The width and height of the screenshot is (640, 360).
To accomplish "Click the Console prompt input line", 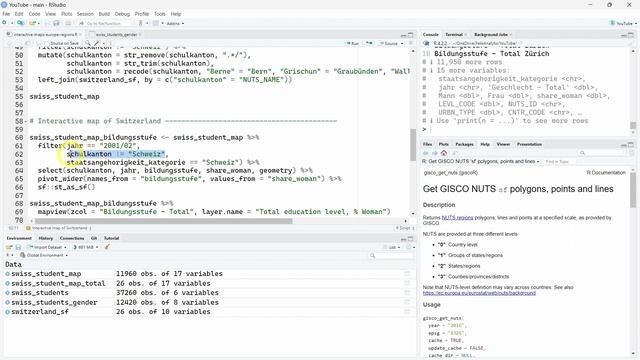I will click(527, 129).
